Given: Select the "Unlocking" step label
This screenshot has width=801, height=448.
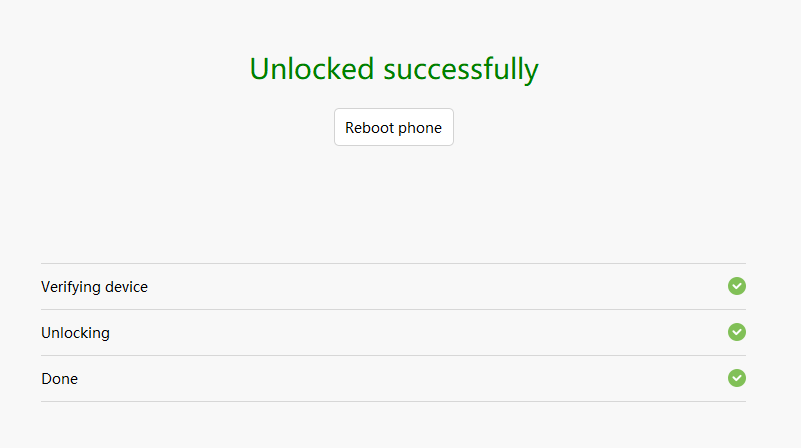Looking at the screenshot, I should click(x=75, y=333).
